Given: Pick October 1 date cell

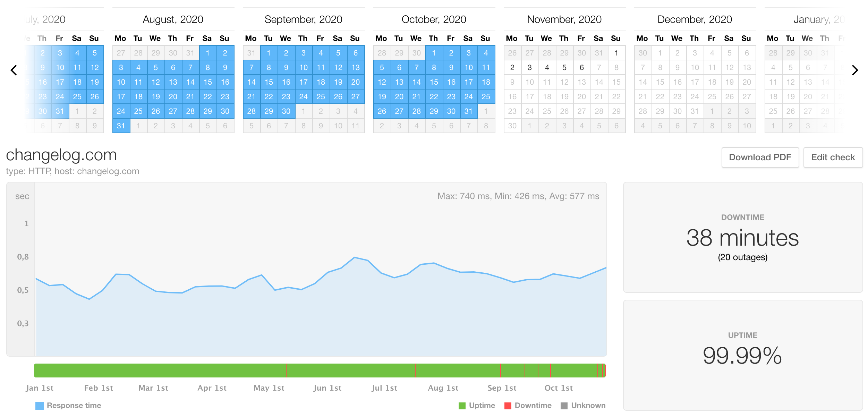Looking at the screenshot, I should 434,53.
